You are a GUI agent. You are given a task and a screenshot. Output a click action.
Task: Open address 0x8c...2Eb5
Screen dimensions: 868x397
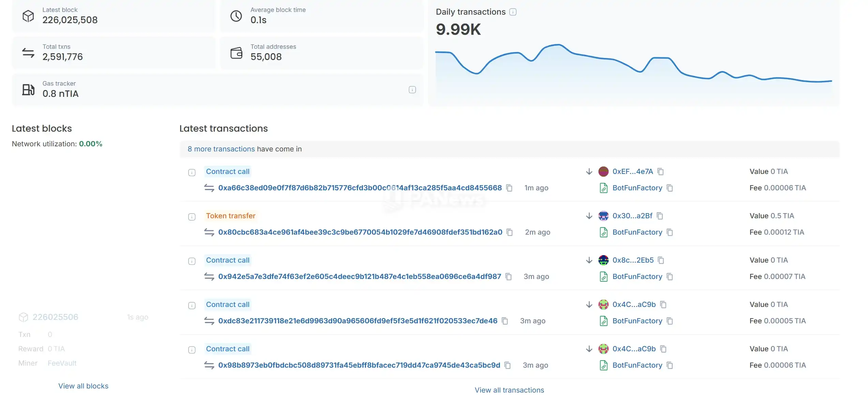[633, 260]
